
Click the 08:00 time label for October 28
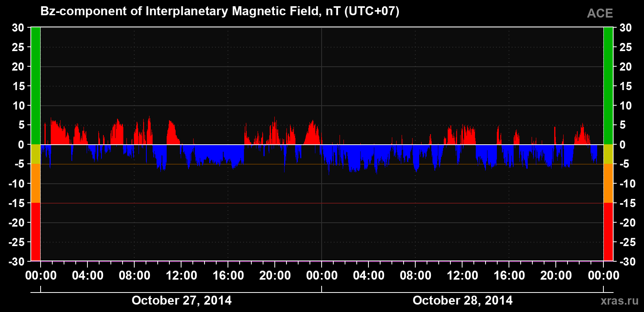point(416,276)
